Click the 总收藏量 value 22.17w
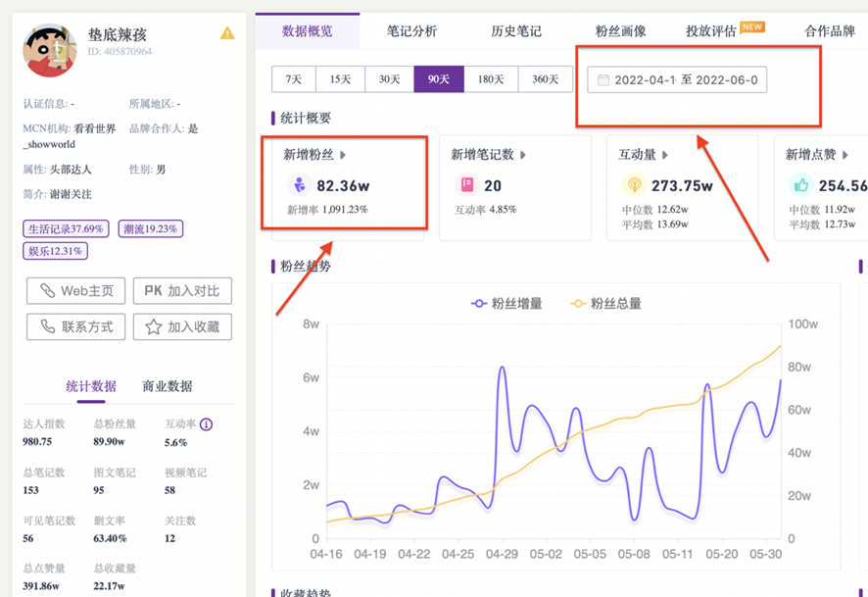Viewport: 868px width, 597px height. (109, 586)
